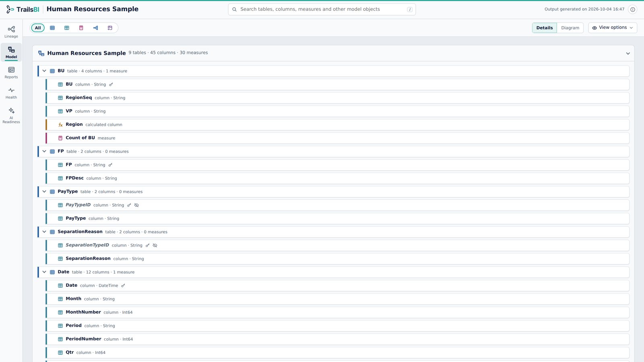
Task: Switch to the Diagram tab
Action: pyautogui.click(x=570, y=28)
